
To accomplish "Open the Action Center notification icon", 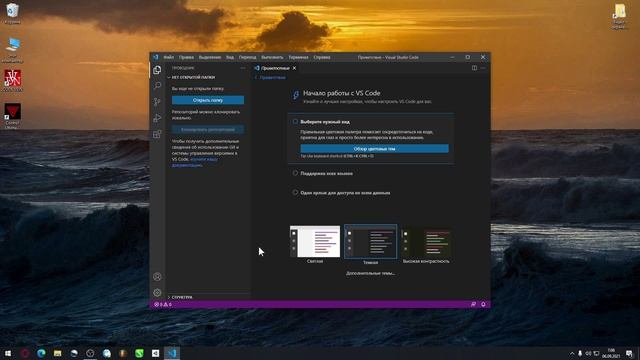I will pos(629,353).
